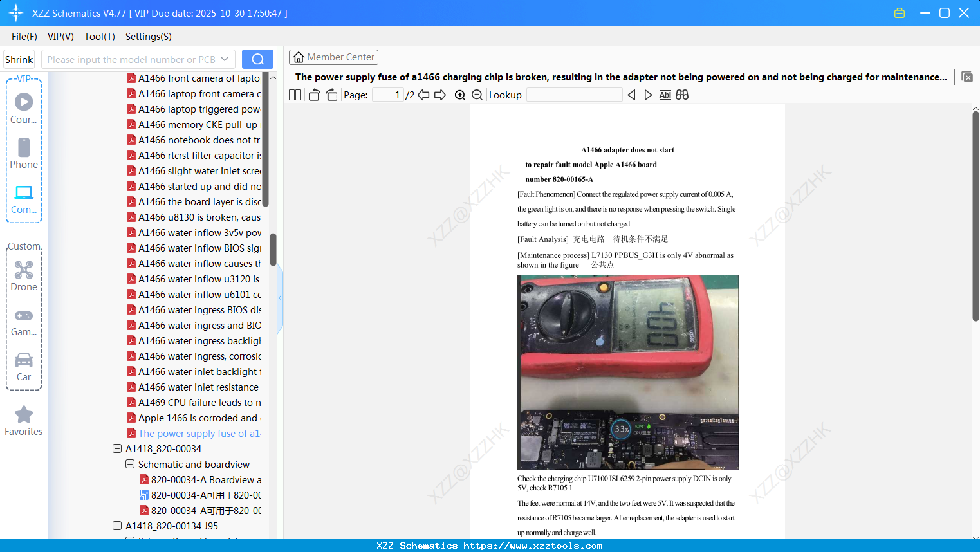This screenshot has height=552, width=980.
Task: Open the File(F) menu
Action: [x=24, y=36]
